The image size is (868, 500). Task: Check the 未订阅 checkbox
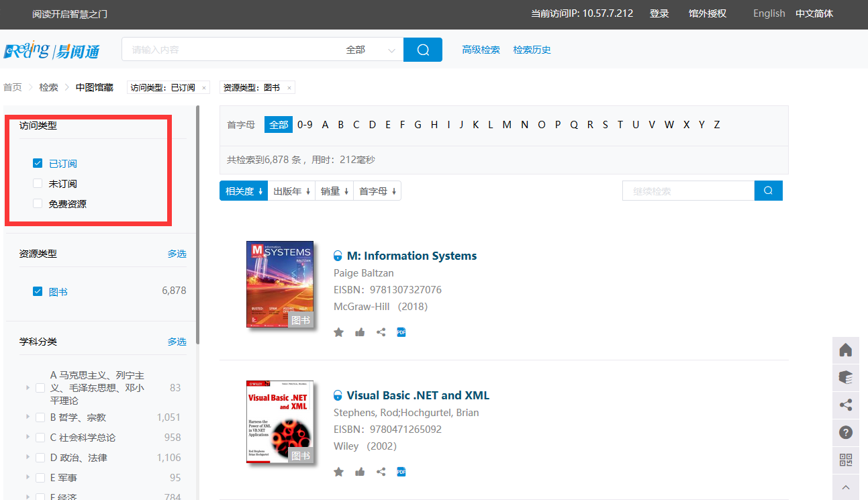[x=38, y=184]
